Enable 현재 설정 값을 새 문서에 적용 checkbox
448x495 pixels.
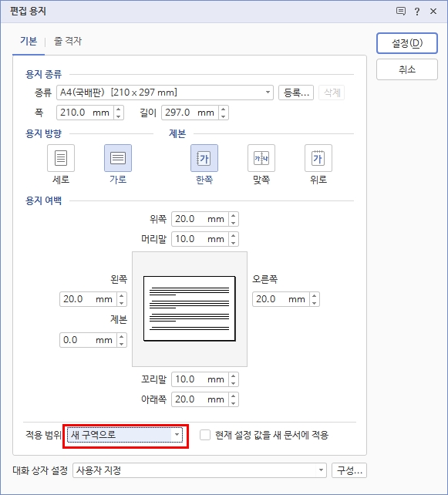pos(205,435)
